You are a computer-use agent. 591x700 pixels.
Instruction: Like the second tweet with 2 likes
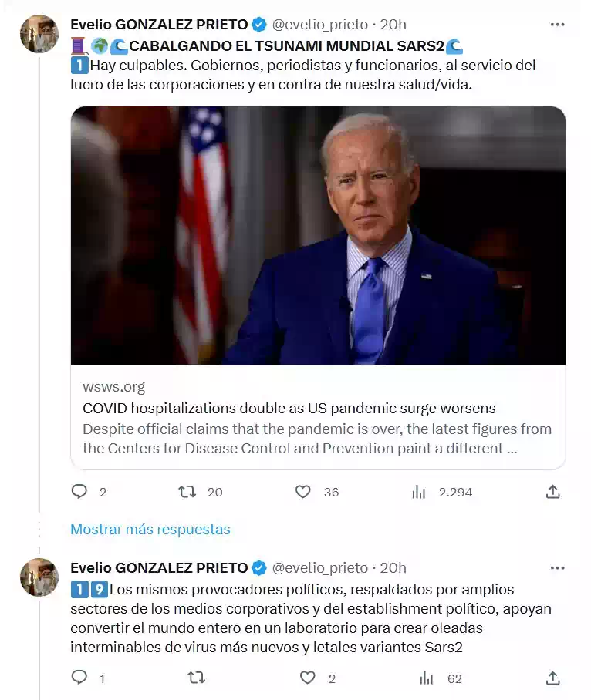pos(308,678)
